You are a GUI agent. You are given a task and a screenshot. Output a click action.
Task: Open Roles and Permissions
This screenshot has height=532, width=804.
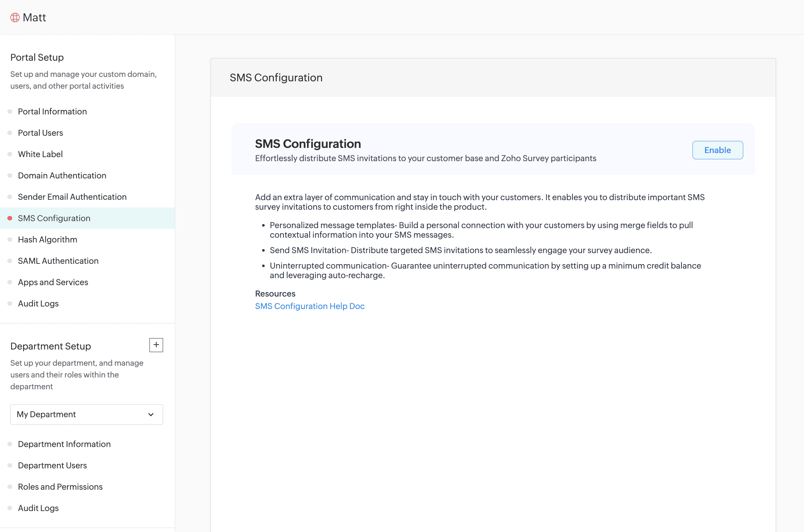[60, 487]
